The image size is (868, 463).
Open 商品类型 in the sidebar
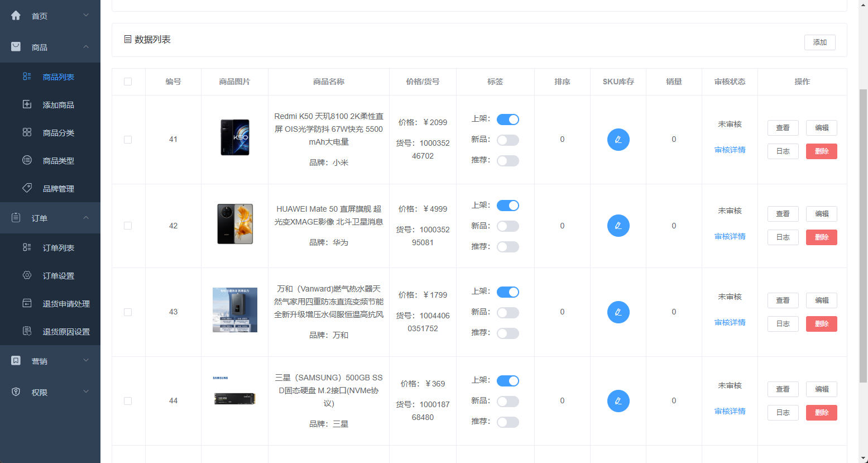point(58,161)
